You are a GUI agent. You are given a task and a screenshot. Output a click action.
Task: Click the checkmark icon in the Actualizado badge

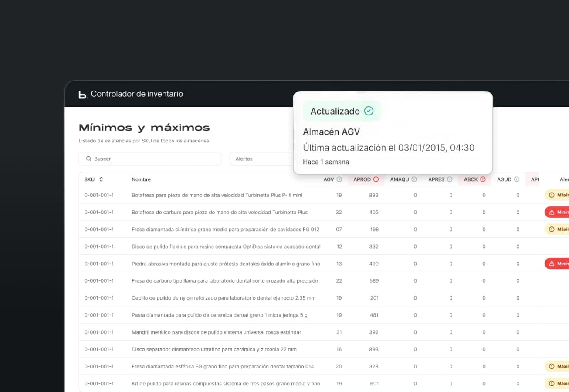[x=369, y=111]
